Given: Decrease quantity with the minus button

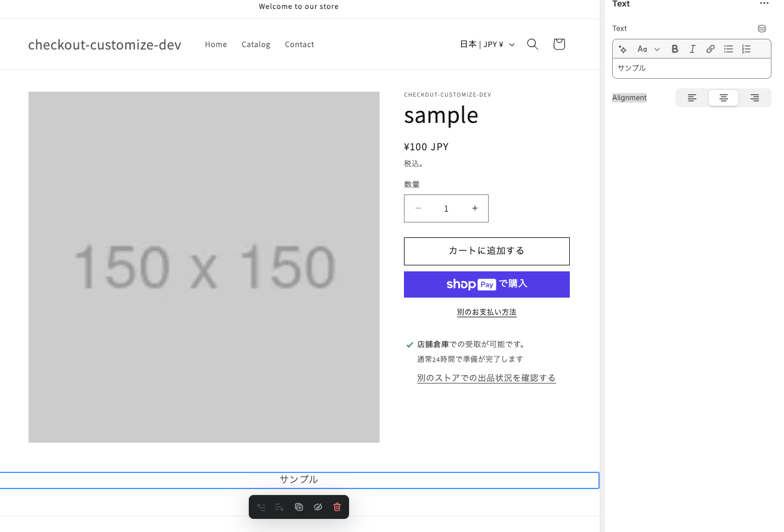Looking at the screenshot, I should 418,208.
